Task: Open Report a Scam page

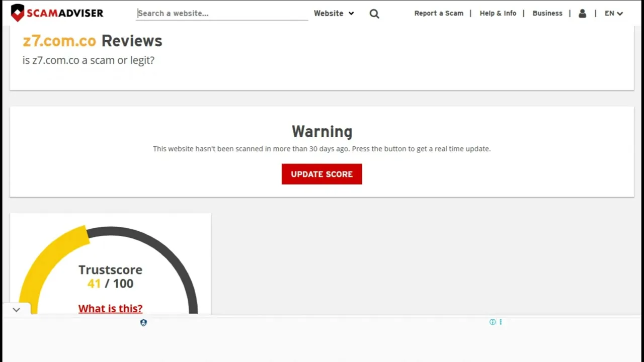Action: pyautogui.click(x=439, y=14)
